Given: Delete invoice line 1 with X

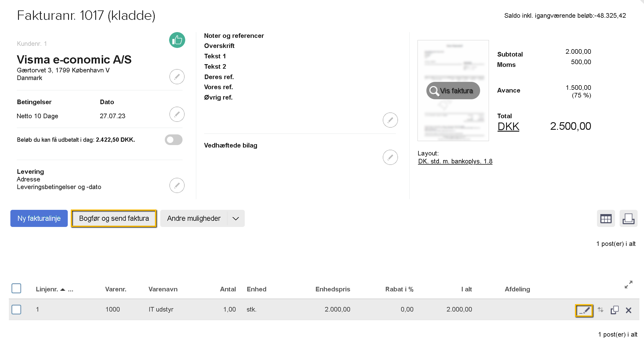Looking at the screenshot, I should 628,310.
